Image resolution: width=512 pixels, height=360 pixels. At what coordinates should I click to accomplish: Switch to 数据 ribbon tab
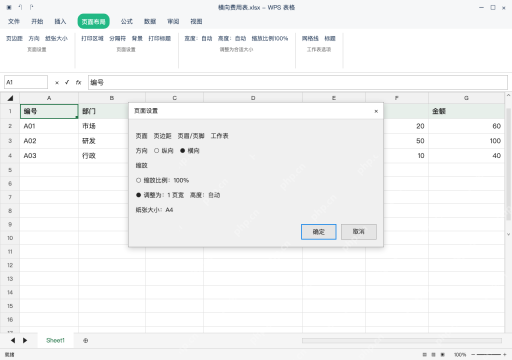[x=150, y=22]
